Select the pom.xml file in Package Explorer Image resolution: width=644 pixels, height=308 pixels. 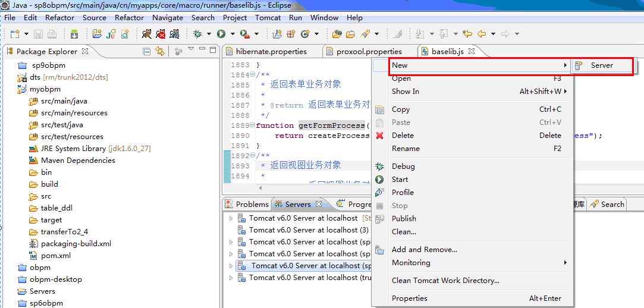click(50, 256)
